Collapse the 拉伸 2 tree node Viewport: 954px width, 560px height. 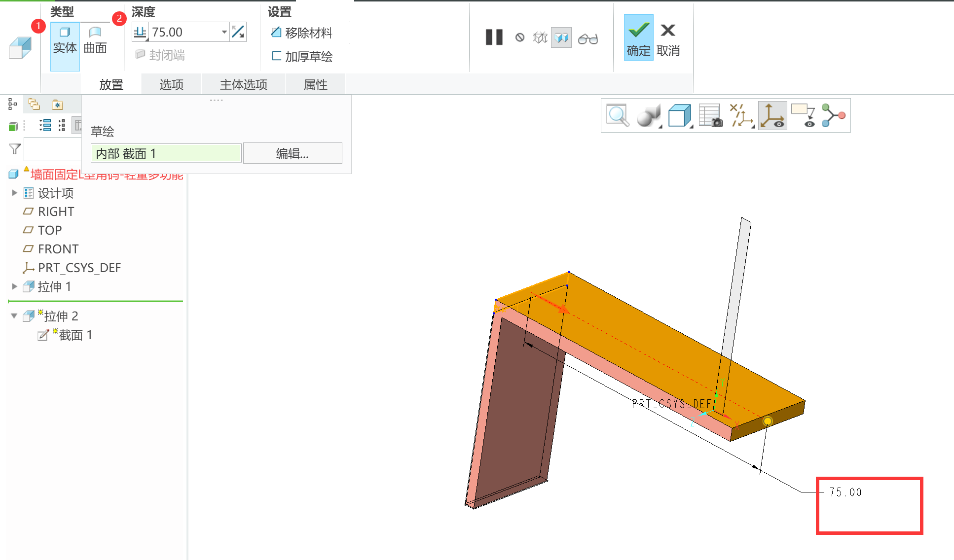coord(14,316)
